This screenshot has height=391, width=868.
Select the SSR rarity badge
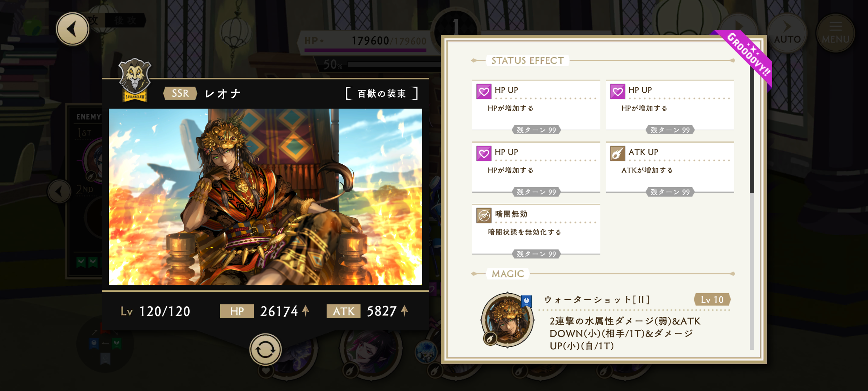coord(180,93)
